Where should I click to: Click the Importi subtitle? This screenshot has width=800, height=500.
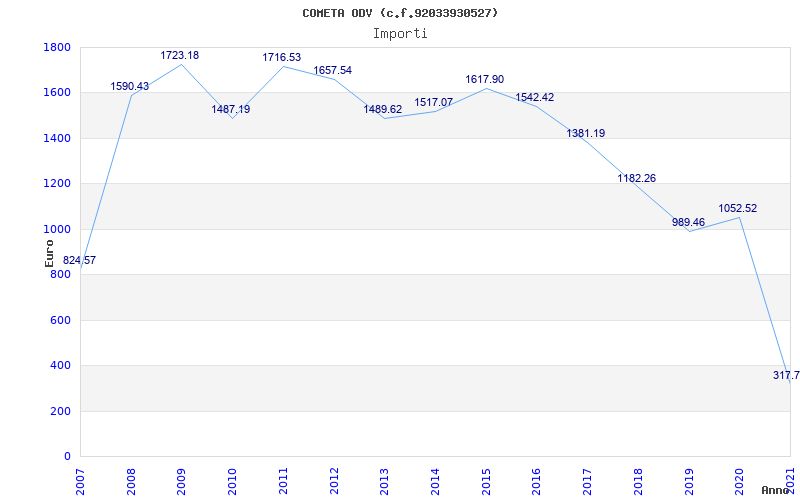pos(400,33)
